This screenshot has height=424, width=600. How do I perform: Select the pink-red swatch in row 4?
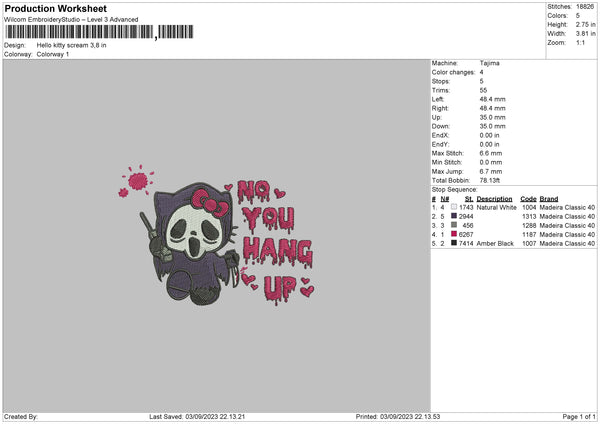(453, 234)
